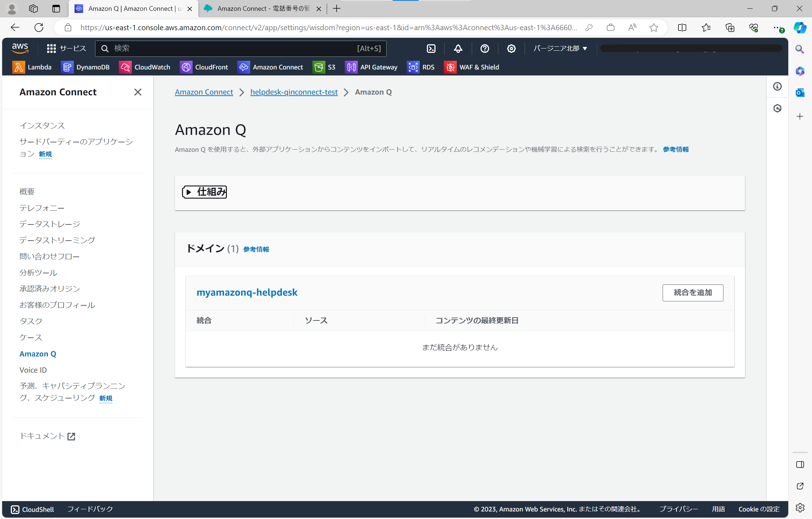This screenshot has width=812, height=519.
Task: Open the API Gateway favorite shortcut
Action: tap(371, 67)
